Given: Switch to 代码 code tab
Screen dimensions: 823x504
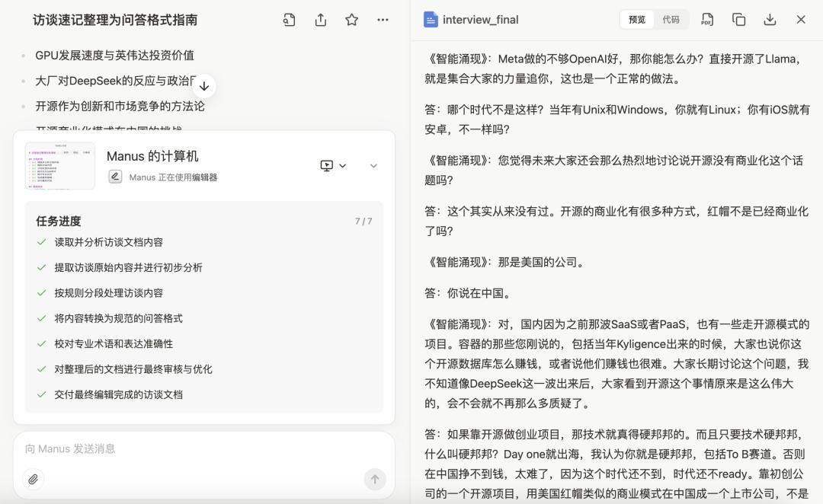Looking at the screenshot, I should (671, 20).
